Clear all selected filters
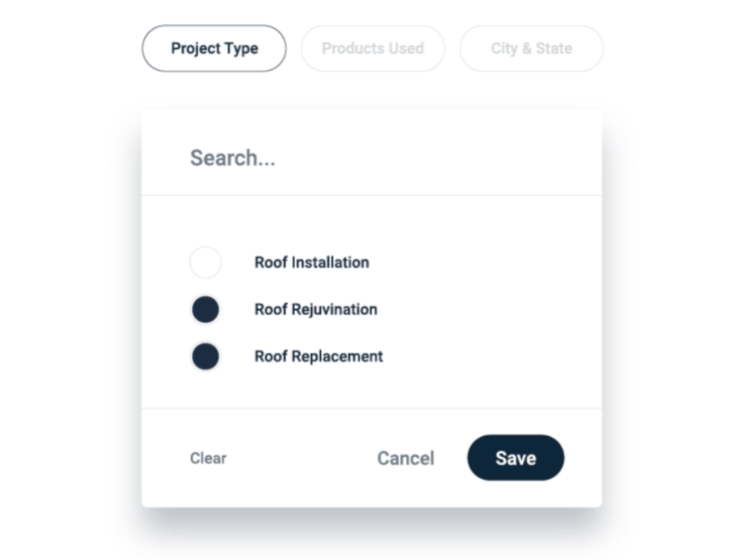The width and height of the screenshot is (746, 560). click(x=208, y=458)
